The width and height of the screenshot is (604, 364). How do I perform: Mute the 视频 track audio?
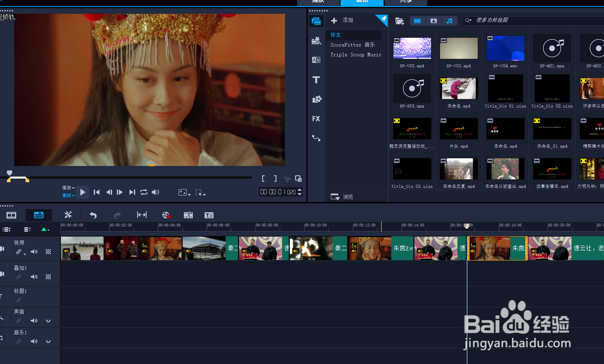(34, 252)
